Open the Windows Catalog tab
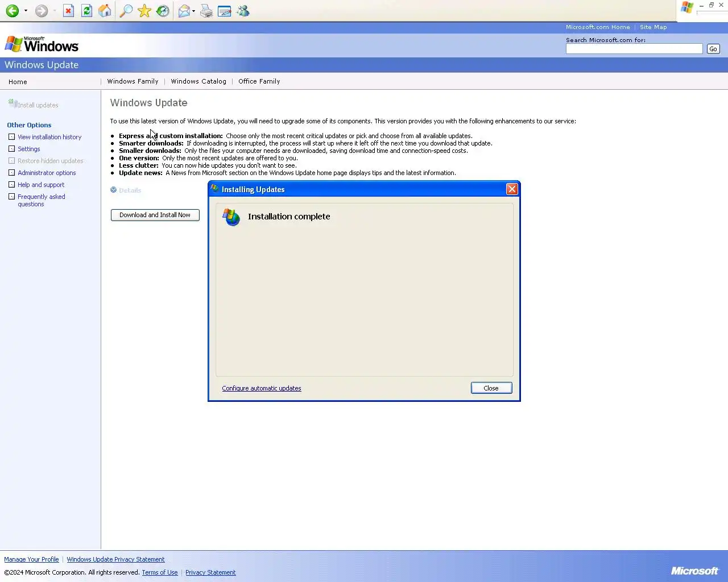728x582 pixels. (x=198, y=81)
